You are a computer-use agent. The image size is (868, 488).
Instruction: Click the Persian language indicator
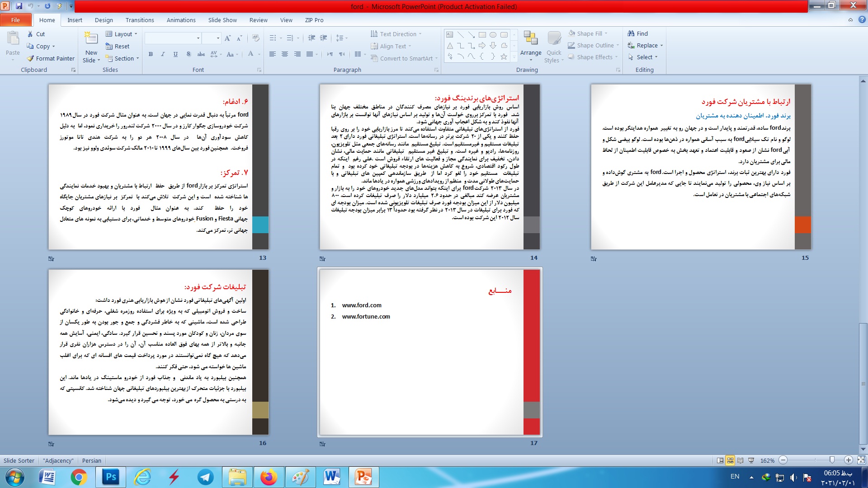point(92,460)
